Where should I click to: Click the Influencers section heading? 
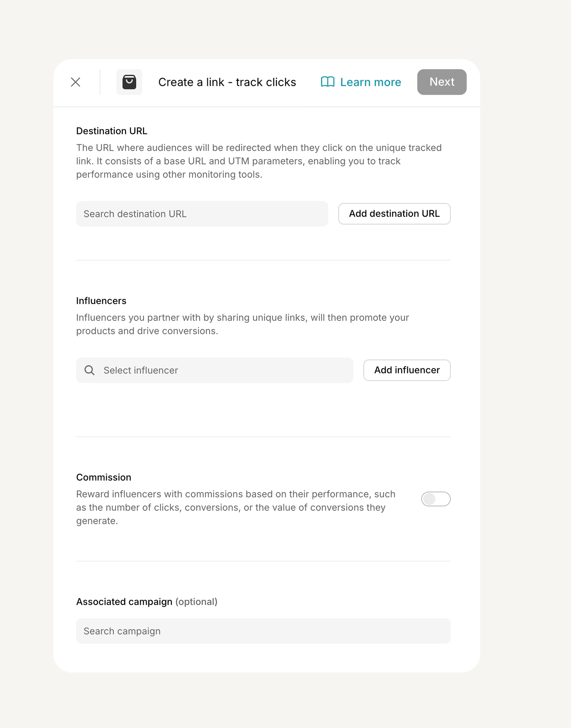pyautogui.click(x=101, y=301)
